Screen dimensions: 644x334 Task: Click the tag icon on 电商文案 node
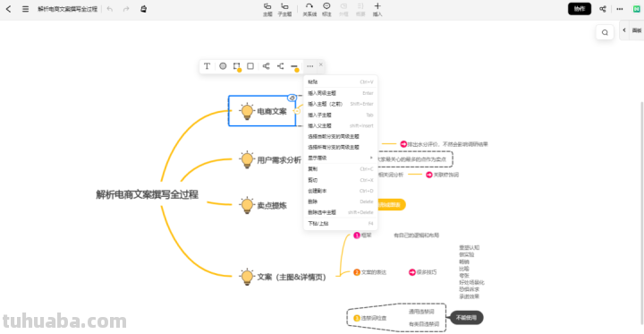click(292, 98)
